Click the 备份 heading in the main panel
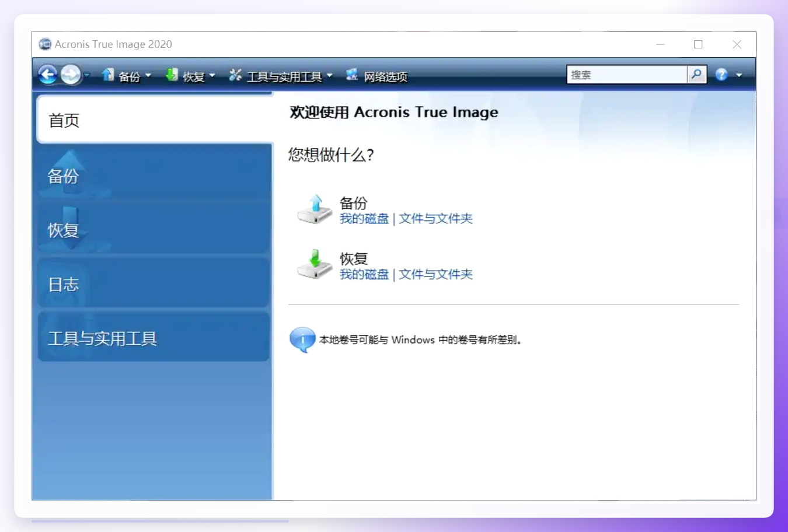The width and height of the screenshot is (788, 532). click(x=354, y=203)
